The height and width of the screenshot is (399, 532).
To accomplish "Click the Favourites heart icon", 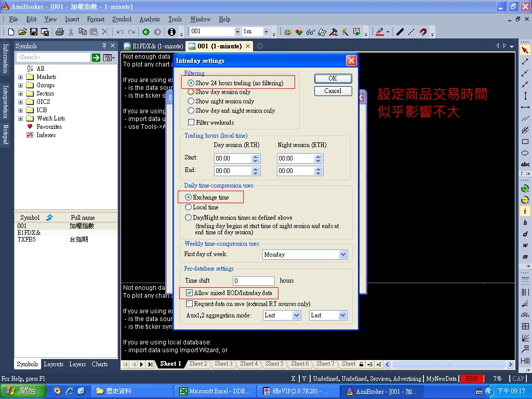I will click(30, 127).
